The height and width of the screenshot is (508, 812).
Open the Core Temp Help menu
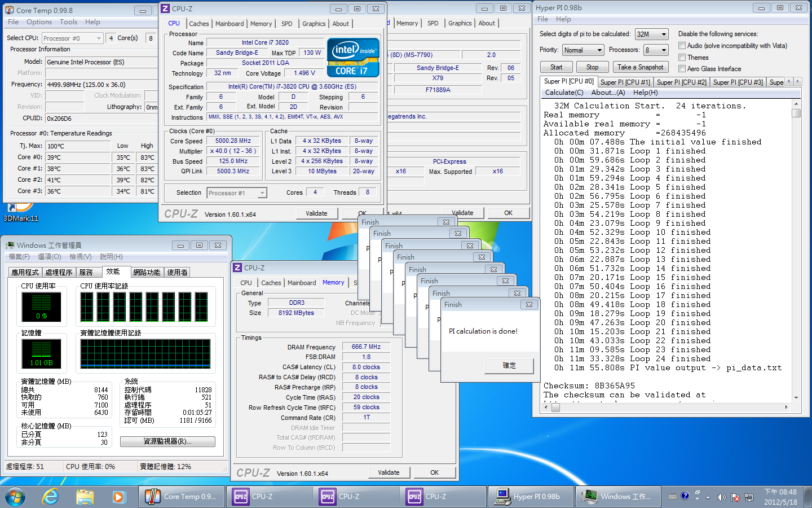pos(92,22)
